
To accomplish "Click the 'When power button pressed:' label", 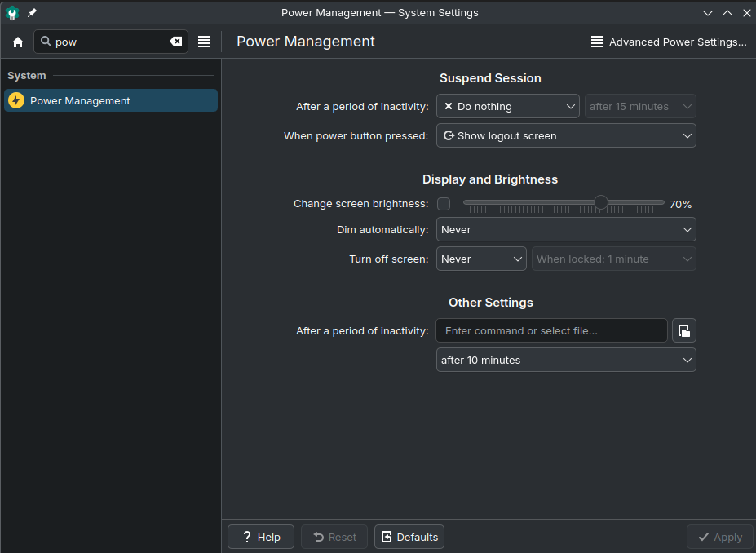I will tap(356, 136).
